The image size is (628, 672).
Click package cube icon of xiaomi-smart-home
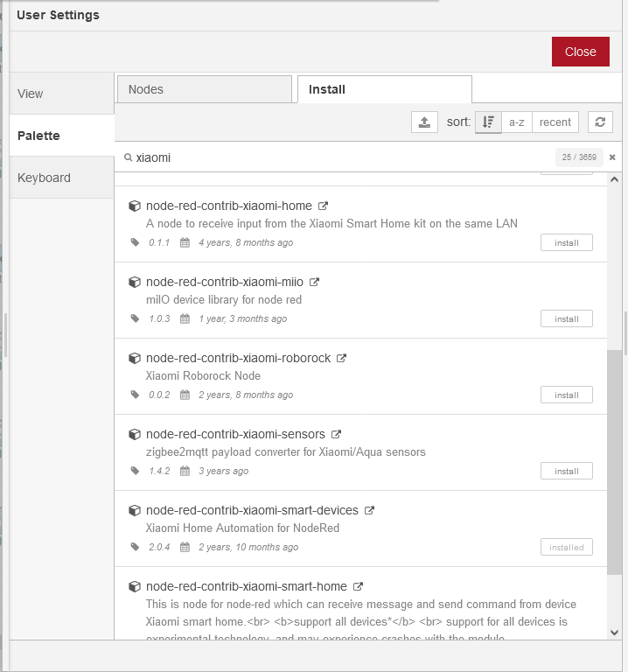point(135,586)
